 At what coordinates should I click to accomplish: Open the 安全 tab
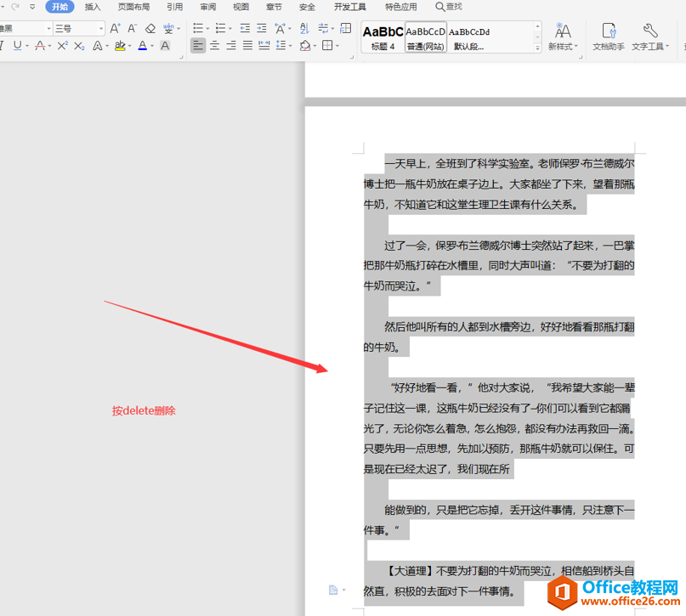pyautogui.click(x=307, y=7)
